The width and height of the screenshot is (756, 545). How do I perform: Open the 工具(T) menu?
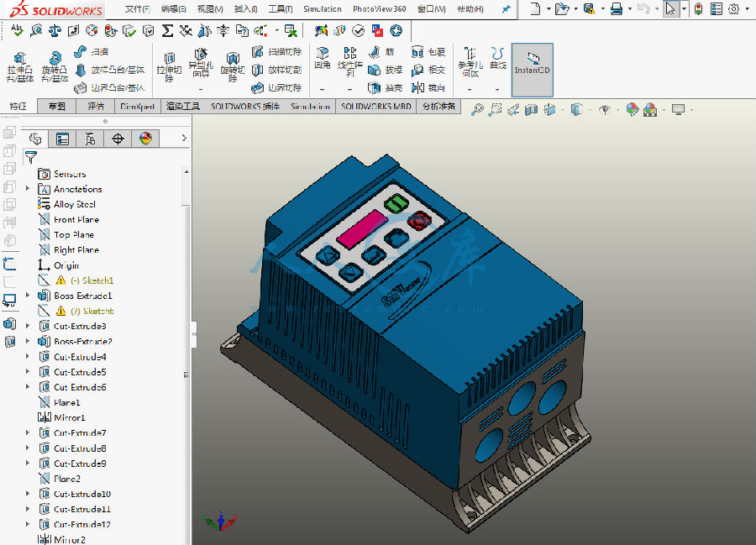point(280,9)
